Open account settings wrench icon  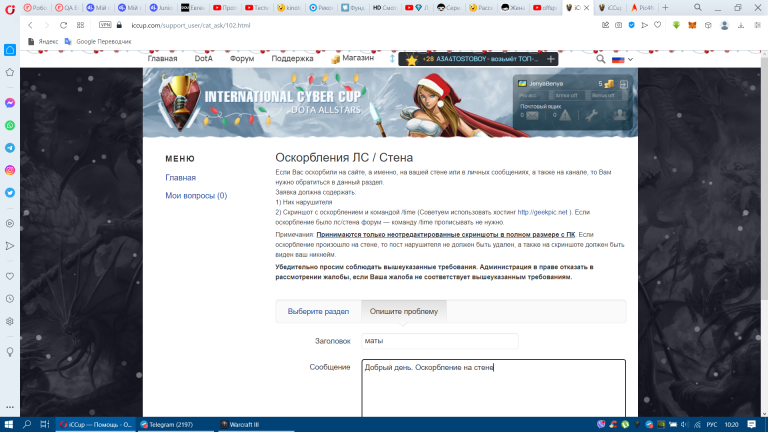tap(592, 115)
